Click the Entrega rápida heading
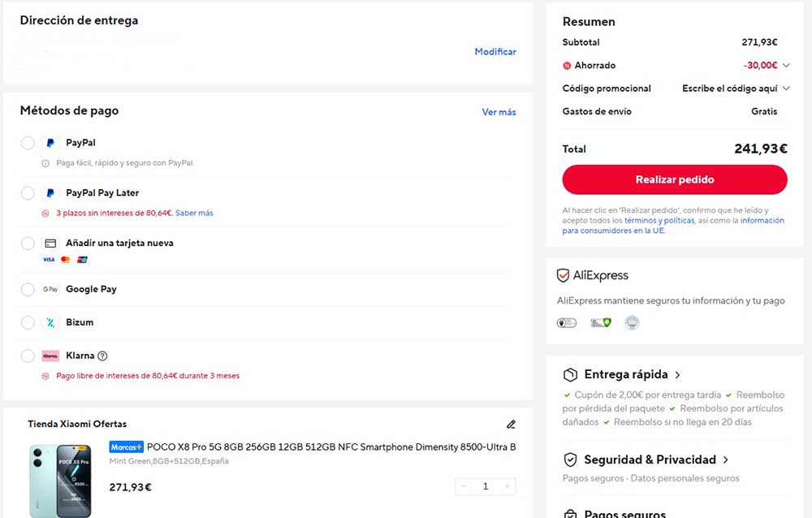Viewport: 812px width, 518px height. (x=626, y=374)
